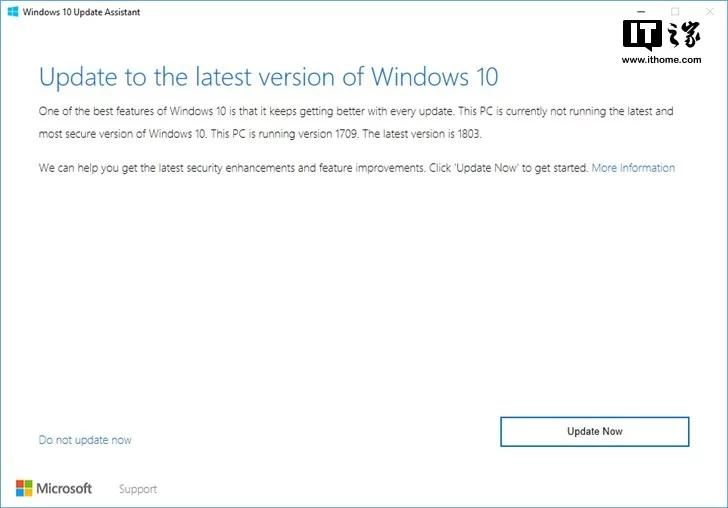Viewport: 728px width, 508px height.
Task: Close the Windows 10 Update Assistant window
Action: coord(710,12)
